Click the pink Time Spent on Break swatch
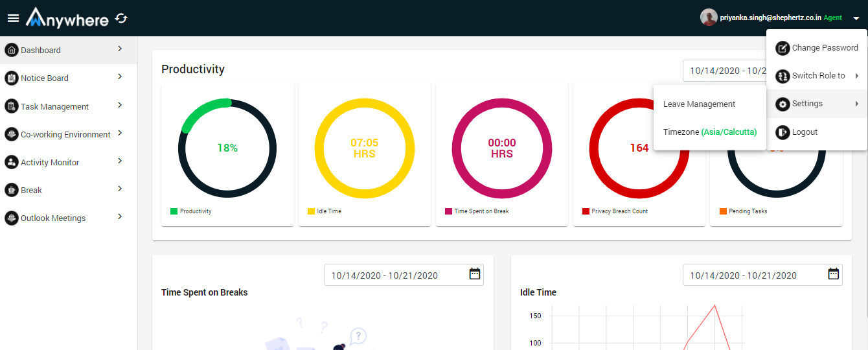 [448, 211]
